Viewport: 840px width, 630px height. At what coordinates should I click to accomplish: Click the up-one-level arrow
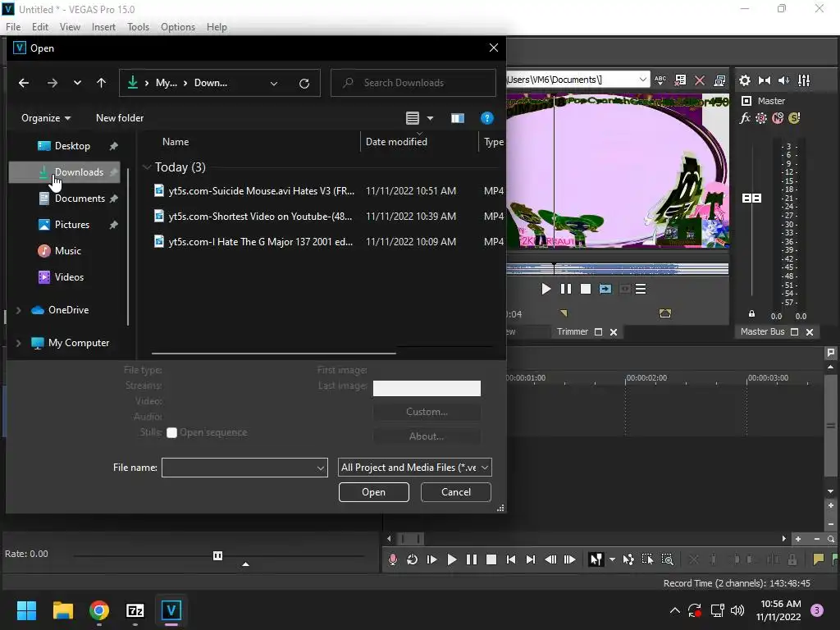101,83
